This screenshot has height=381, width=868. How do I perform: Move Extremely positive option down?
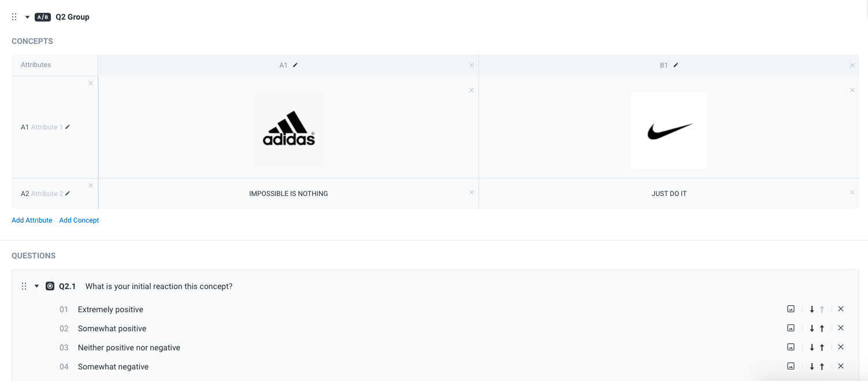tap(812, 309)
